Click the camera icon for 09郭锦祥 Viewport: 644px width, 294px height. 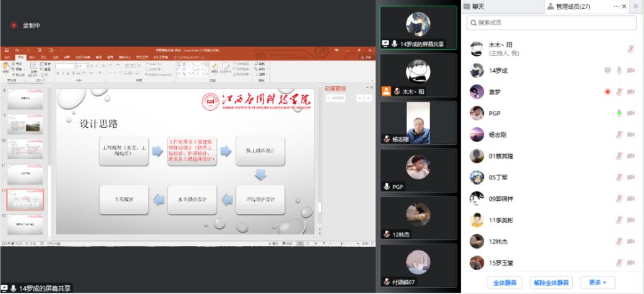point(631,198)
